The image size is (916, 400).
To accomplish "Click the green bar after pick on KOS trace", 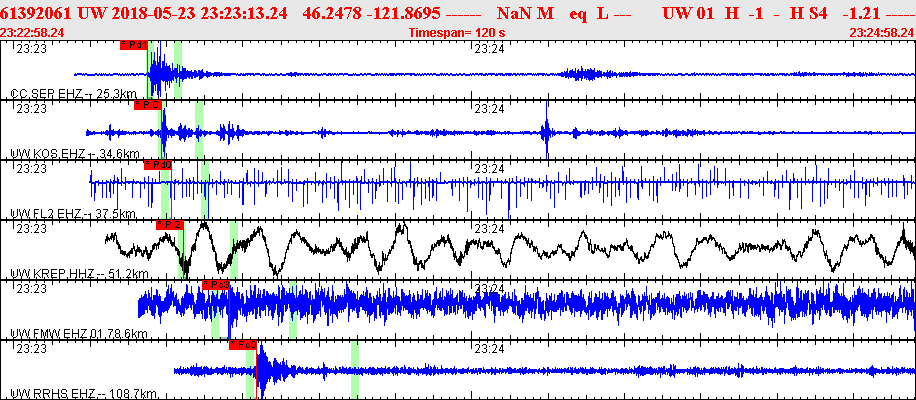I will coord(199,130).
